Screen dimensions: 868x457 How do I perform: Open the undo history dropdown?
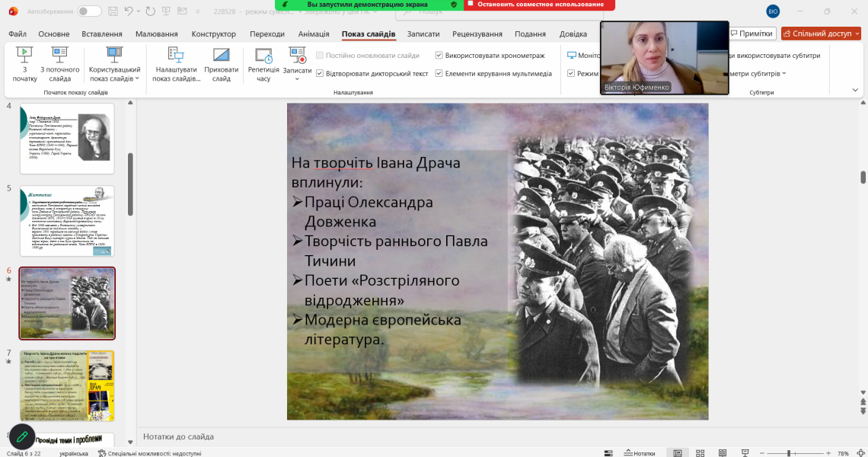[139, 11]
